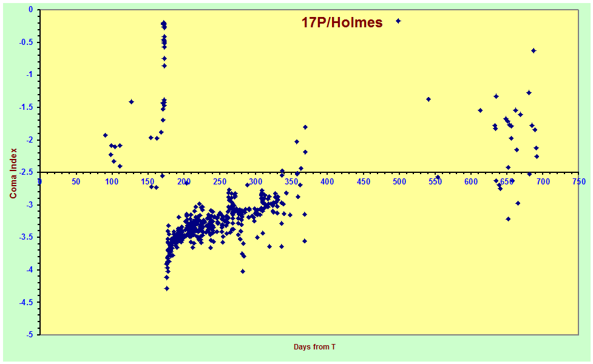Click the y-axis tick label -2
This screenshot has width=593, height=364.
[x=30, y=140]
